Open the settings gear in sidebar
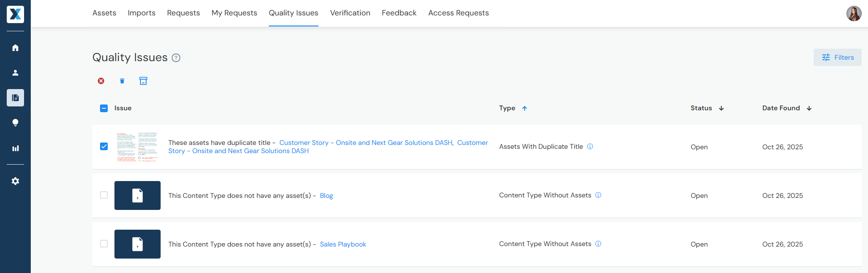 [15, 181]
